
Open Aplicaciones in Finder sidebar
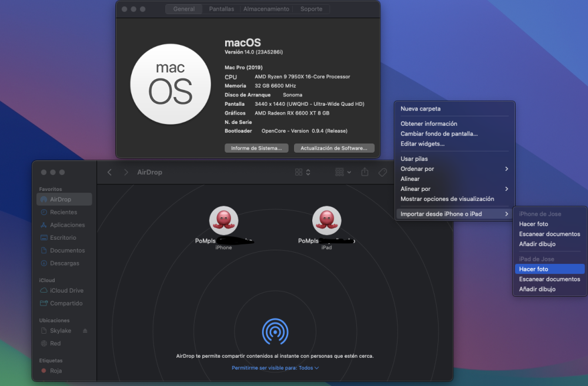tap(64, 225)
